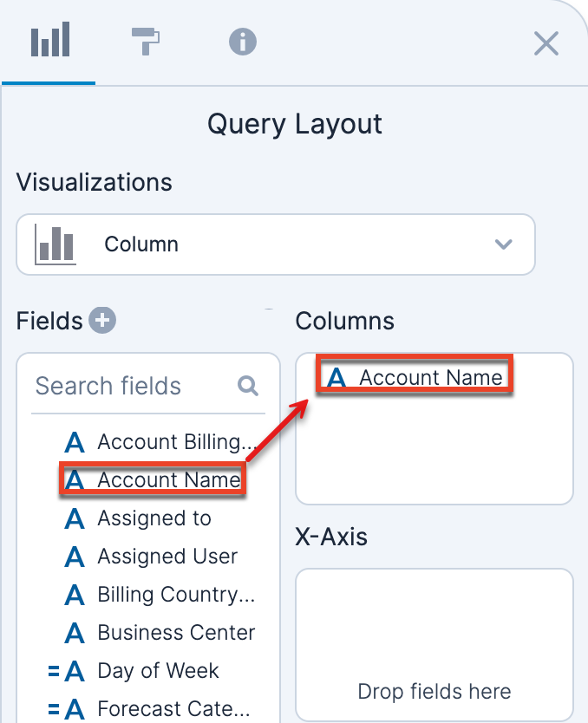Switch to the paint roller format tab
Screen dimensions: 588x723
coord(146,41)
